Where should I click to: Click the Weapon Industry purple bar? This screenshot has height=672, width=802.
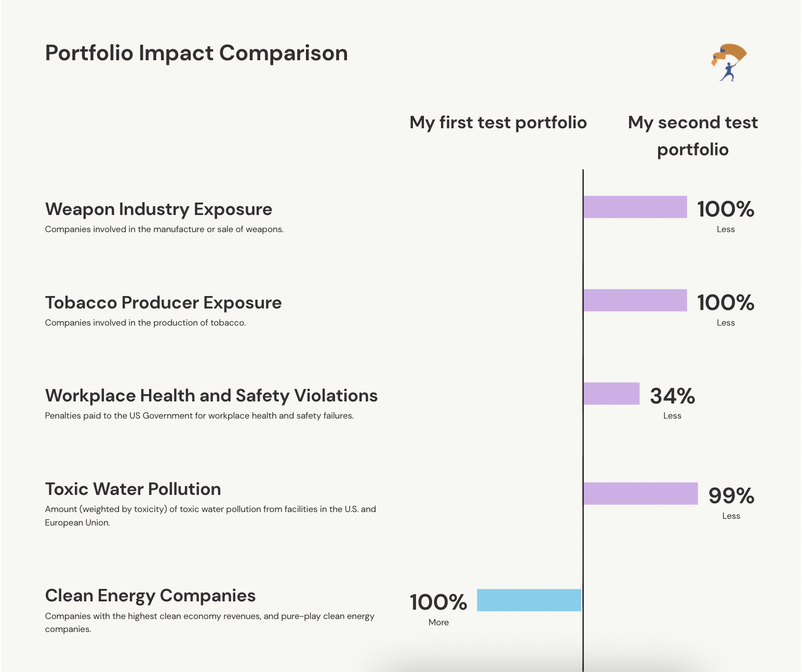coord(635,207)
